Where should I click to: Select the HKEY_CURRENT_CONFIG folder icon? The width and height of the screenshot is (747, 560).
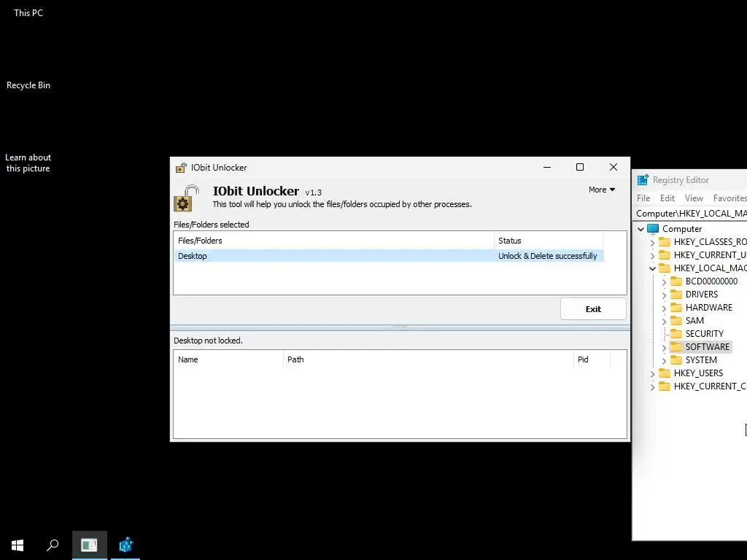[665, 386]
